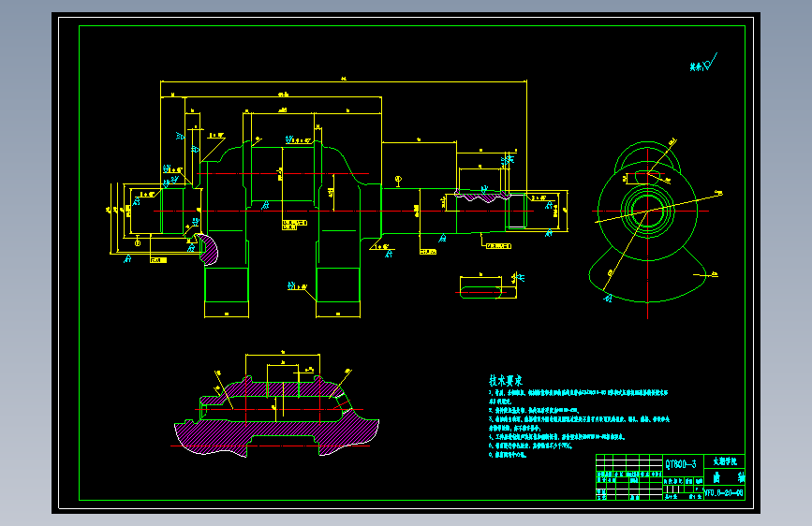Click the drawing number in title block
This screenshot has height=526, width=812.
click(724, 493)
